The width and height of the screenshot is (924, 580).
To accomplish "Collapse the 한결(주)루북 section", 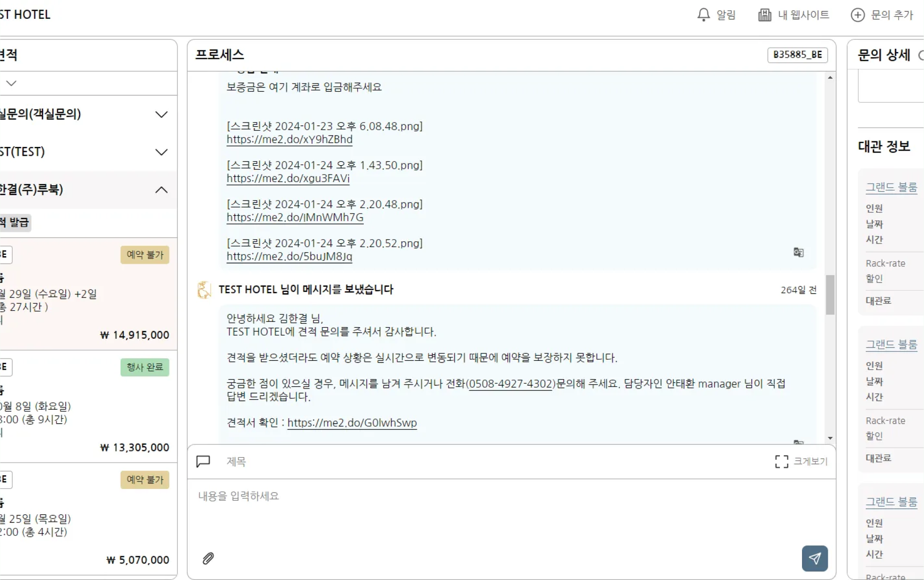I will coord(161,190).
